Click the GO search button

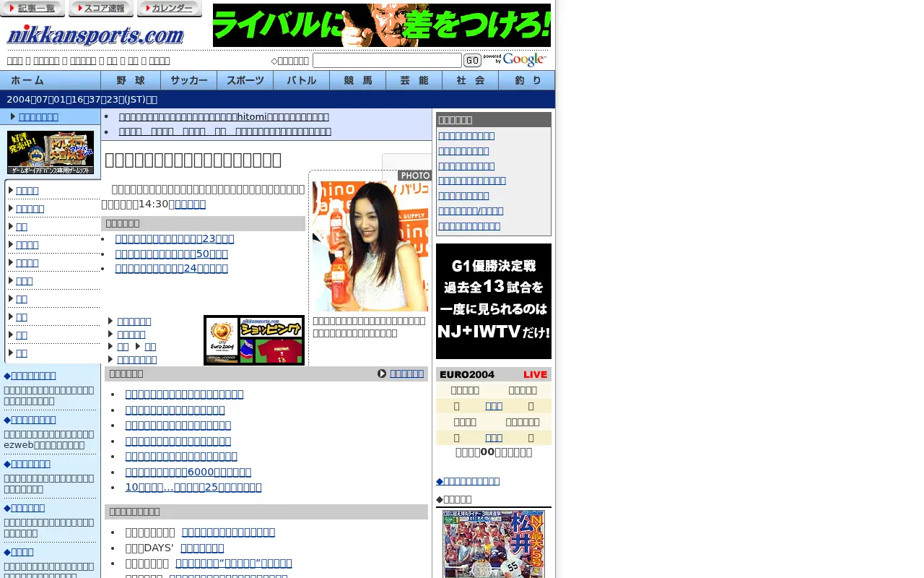point(472,61)
